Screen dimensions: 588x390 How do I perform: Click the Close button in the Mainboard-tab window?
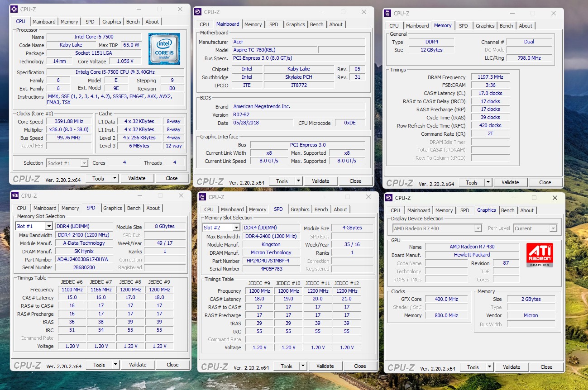(355, 181)
